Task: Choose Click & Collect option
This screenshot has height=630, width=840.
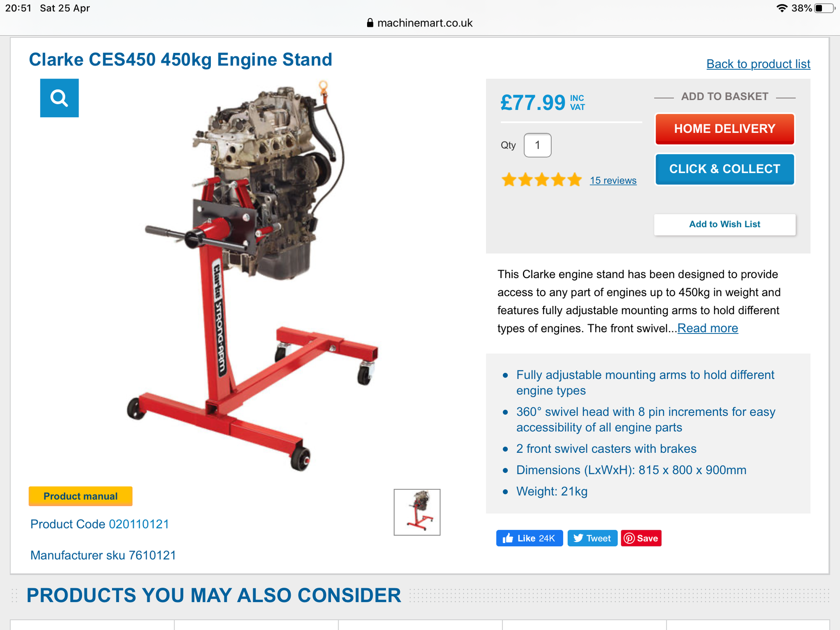Action: tap(724, 169)
